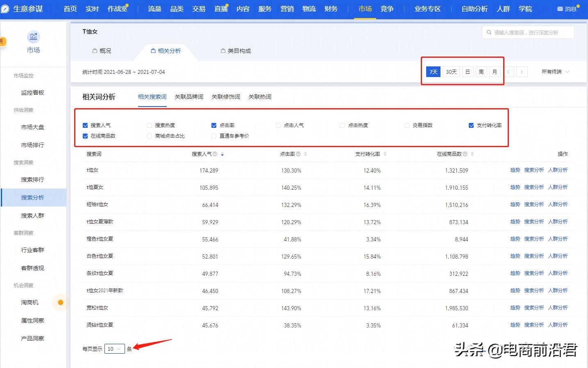Click the sort icon on 在线商品数 column
Screen dimensions: 588x368
point(472,154)
